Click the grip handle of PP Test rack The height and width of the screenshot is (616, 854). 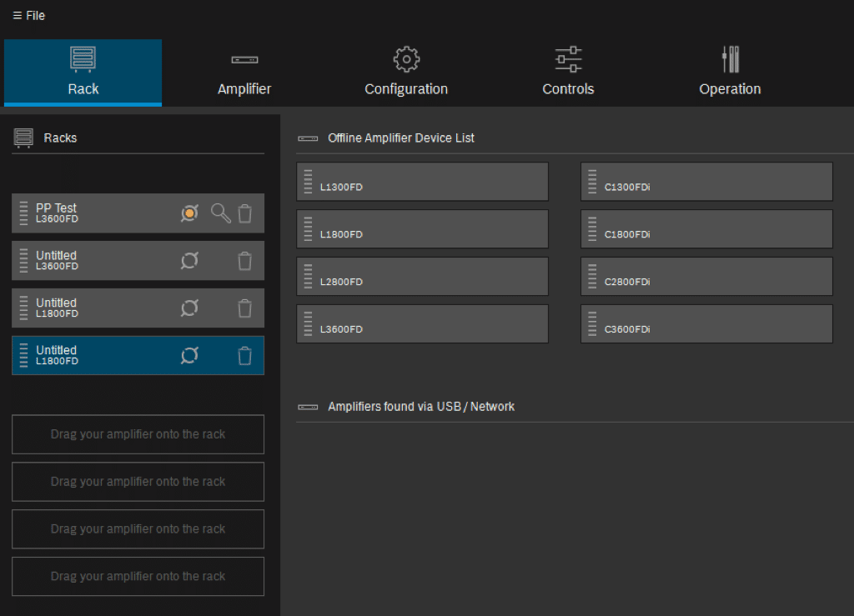point(23,213)
